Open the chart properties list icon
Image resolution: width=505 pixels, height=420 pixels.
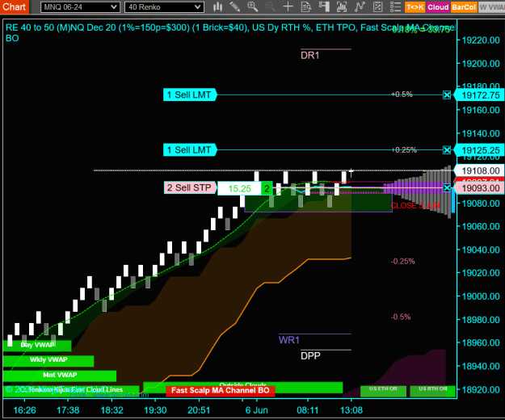[395, 6]
